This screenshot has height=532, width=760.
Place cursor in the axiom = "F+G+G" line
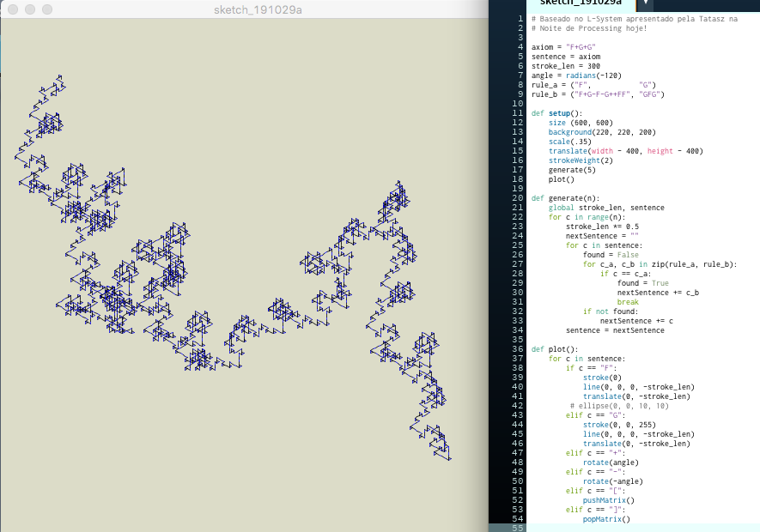click(563, 47)
